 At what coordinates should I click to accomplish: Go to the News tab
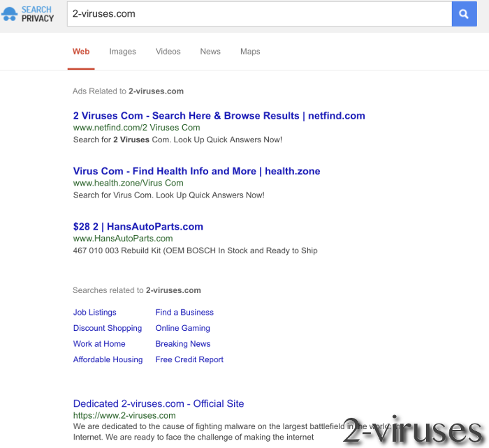[x=210, y=52]
